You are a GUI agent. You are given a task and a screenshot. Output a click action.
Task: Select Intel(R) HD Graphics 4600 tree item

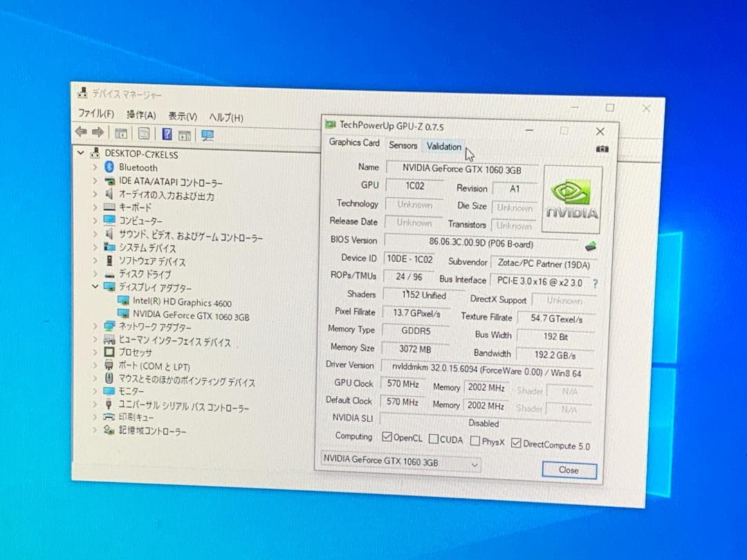tap(181, 302)
